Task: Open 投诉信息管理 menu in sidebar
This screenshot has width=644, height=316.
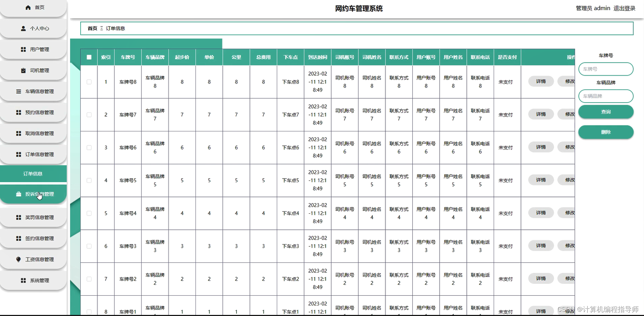Action: click(33, 194)
